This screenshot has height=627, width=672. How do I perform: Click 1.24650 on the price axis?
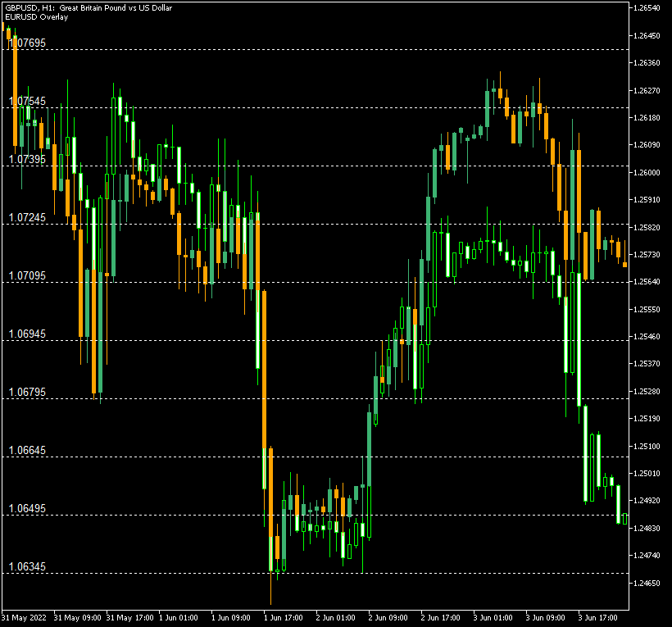pos(648,584)
